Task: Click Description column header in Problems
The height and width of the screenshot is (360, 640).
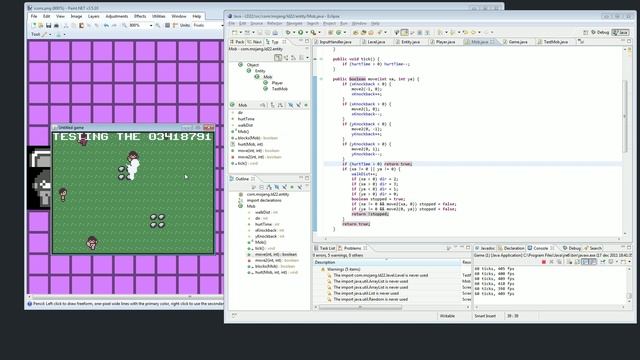Action: point(387,262)
